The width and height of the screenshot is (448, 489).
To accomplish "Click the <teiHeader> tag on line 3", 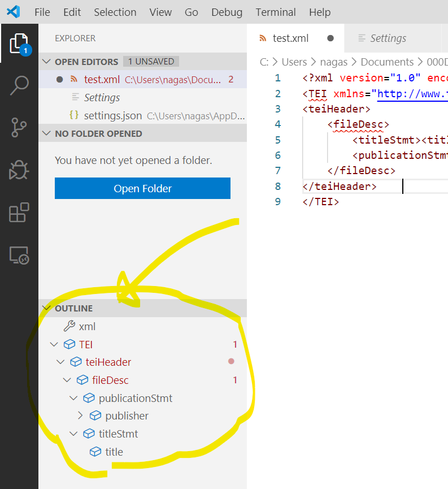I will [336, 109].
